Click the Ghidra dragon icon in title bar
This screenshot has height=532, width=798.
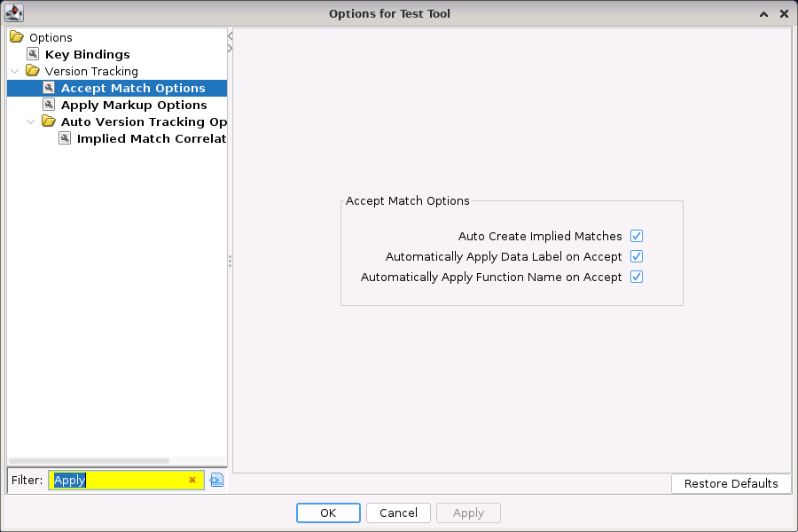pyautogui.click(x=14, y=13)
